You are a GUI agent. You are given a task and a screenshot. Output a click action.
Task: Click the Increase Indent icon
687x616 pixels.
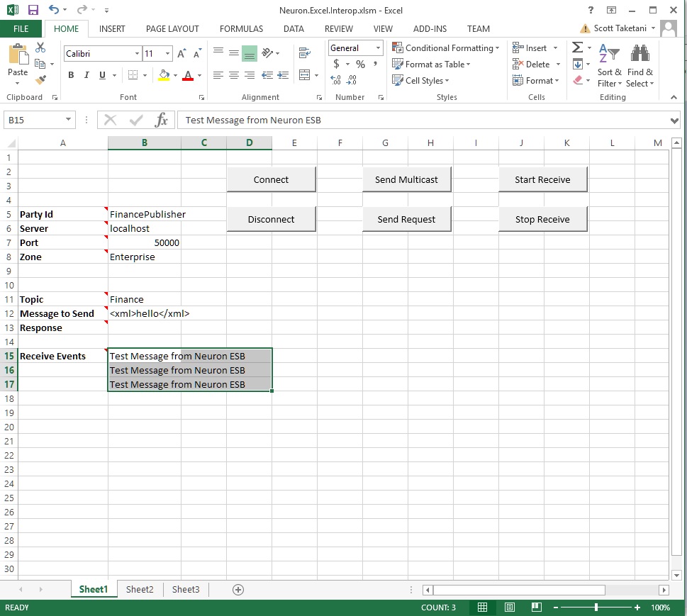point(283,75)
